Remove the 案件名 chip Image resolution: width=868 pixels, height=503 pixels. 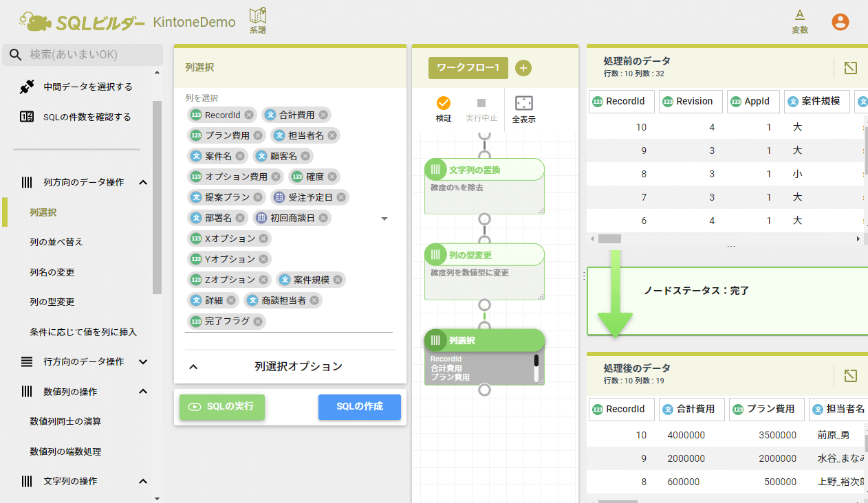240,156
